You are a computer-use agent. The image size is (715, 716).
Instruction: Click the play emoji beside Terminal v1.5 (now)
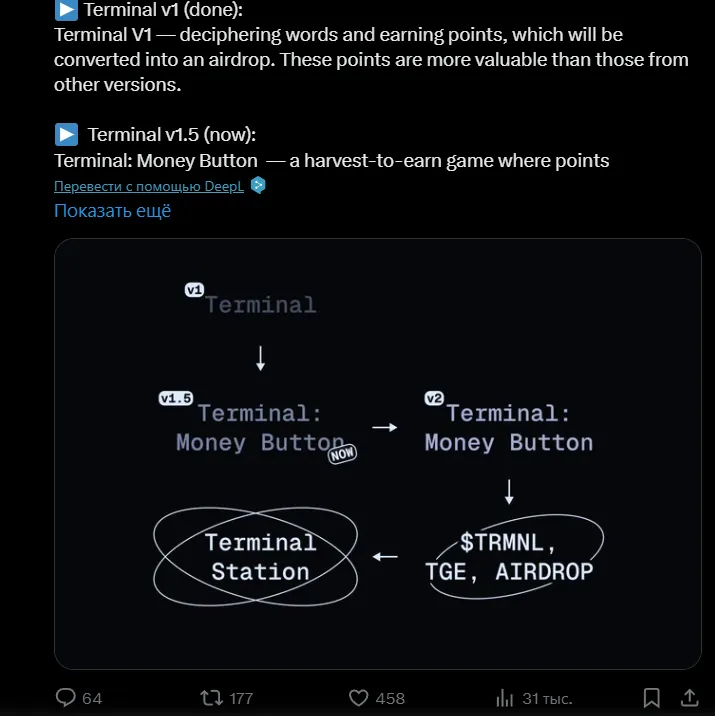[66, 135]
